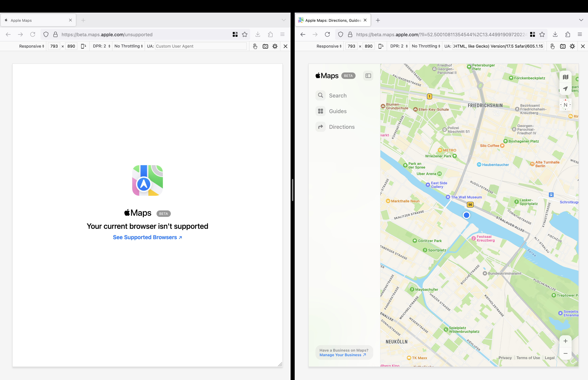The height and width of the screenshot is (380, 588).
Task: Click See Supported Browsers link
Action: click(x=147, y=237)
